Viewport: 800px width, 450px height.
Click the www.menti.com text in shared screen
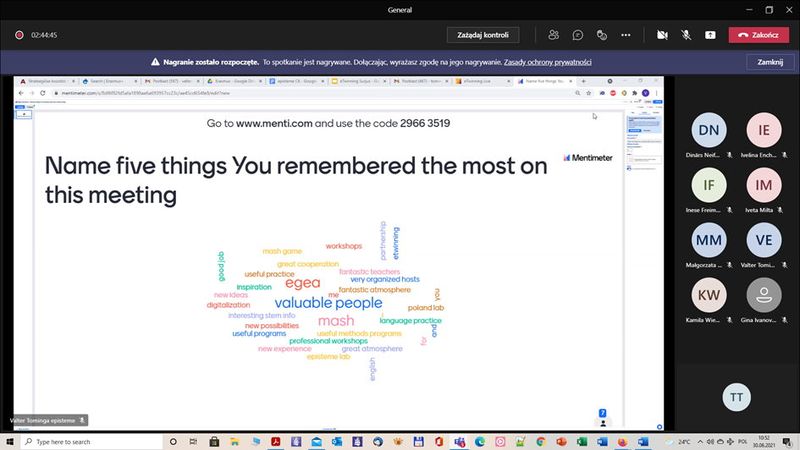[x=274, y=123]
